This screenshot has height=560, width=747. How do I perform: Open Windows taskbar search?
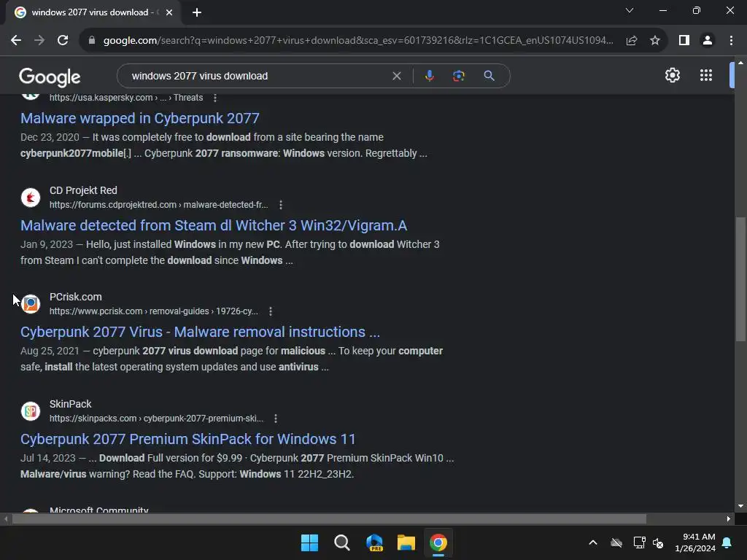(x=341, y=542)
